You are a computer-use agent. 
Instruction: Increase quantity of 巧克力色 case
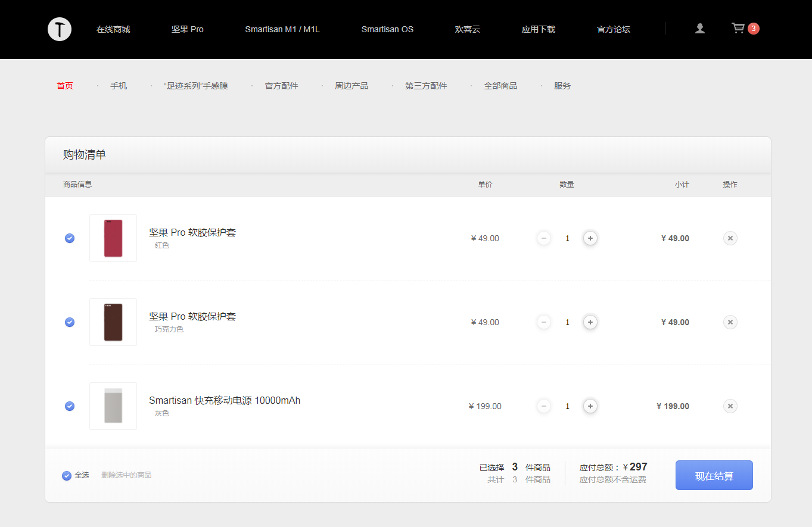[590, 322]
